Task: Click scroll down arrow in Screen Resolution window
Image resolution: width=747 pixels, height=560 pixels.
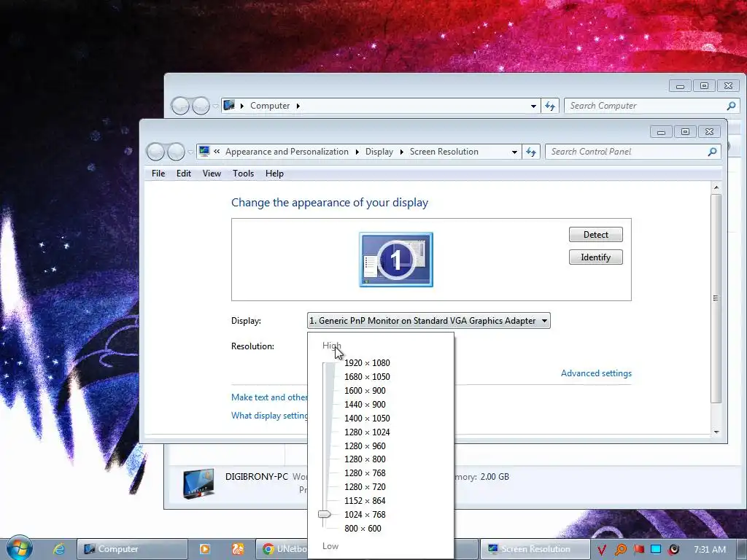Action: [x=716, y=432]
